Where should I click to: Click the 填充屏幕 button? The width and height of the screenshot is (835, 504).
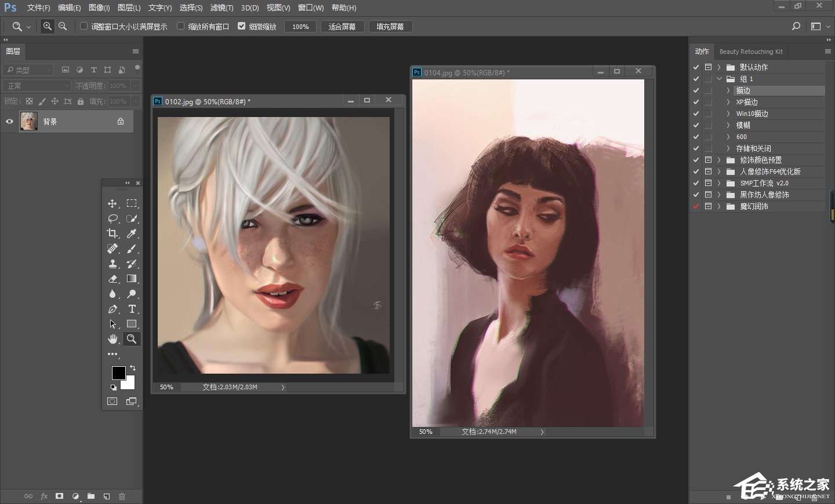tap(390, 27)
